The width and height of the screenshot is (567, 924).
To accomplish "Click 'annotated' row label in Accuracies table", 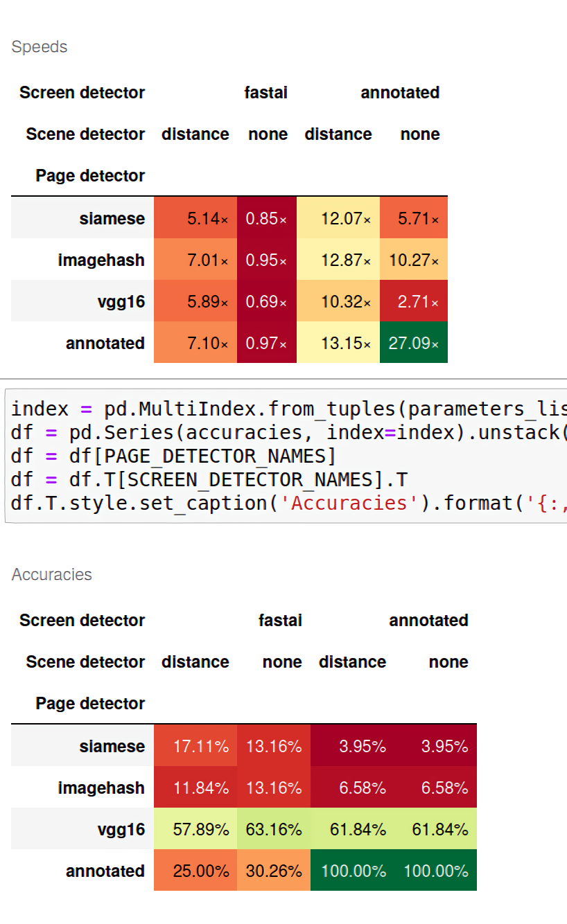I will [105, 871].
